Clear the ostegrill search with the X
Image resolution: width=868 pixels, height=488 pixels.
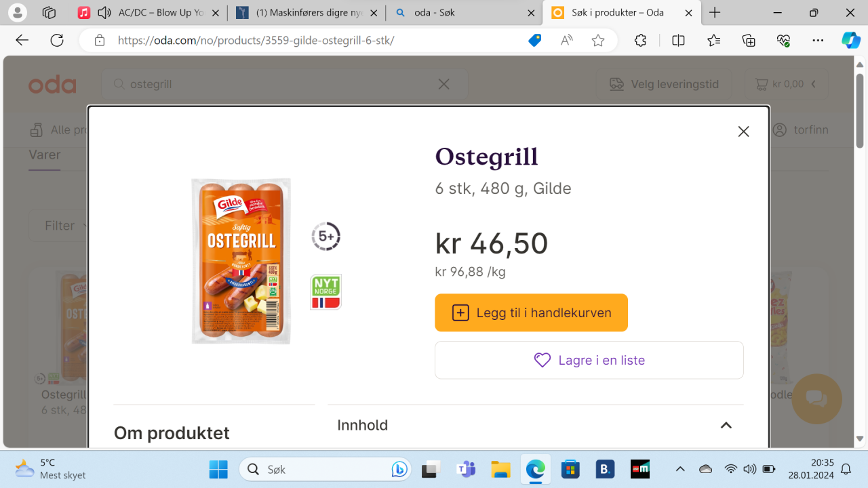(443, 83)
